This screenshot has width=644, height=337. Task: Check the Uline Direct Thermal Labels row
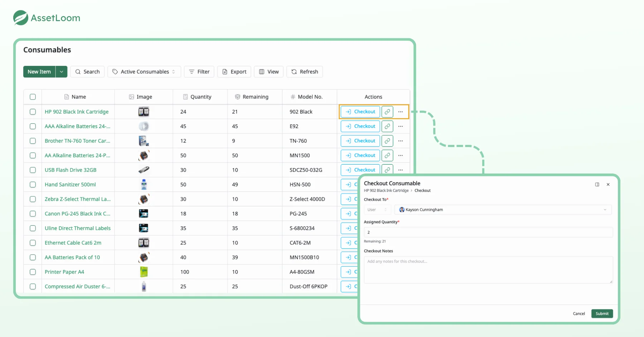33,228
